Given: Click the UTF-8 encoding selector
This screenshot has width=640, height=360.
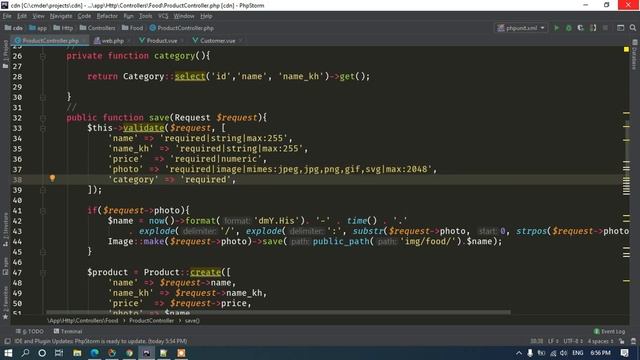Looking at the screenshot, I should tap(573, 341).
